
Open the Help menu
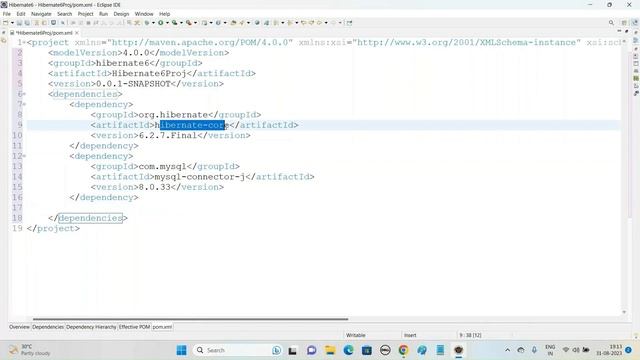(x=164, y=14)
